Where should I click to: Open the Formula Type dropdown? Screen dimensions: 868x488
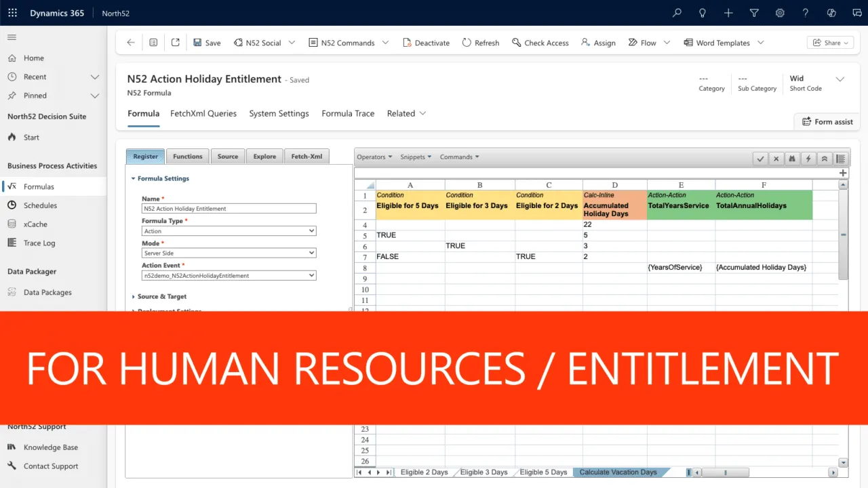229,231
